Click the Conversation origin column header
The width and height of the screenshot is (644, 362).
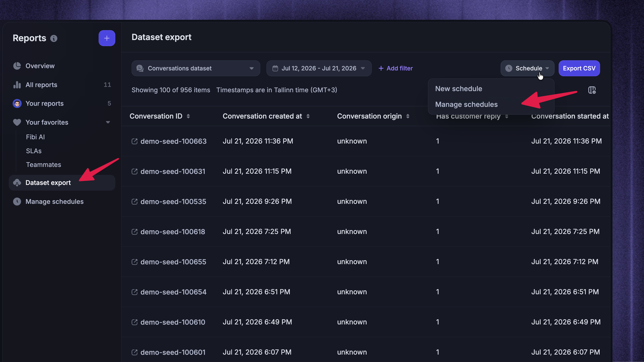(x=369, y=116)
